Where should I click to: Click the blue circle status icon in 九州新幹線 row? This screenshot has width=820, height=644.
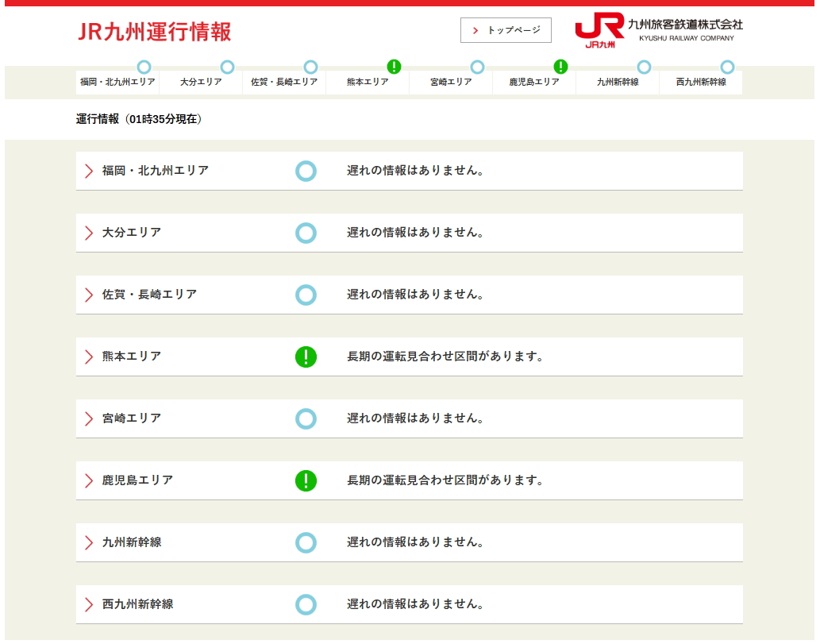point(306,542)
